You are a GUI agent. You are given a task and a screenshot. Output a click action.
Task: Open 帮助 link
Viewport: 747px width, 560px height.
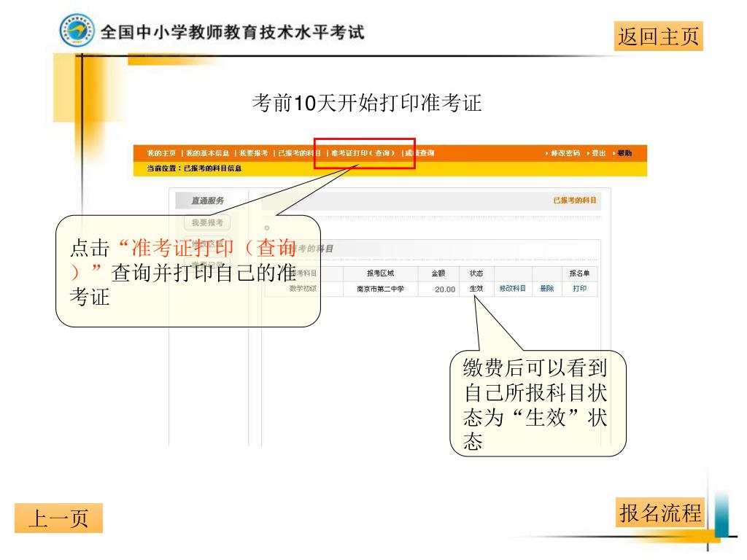pos(624,153)
